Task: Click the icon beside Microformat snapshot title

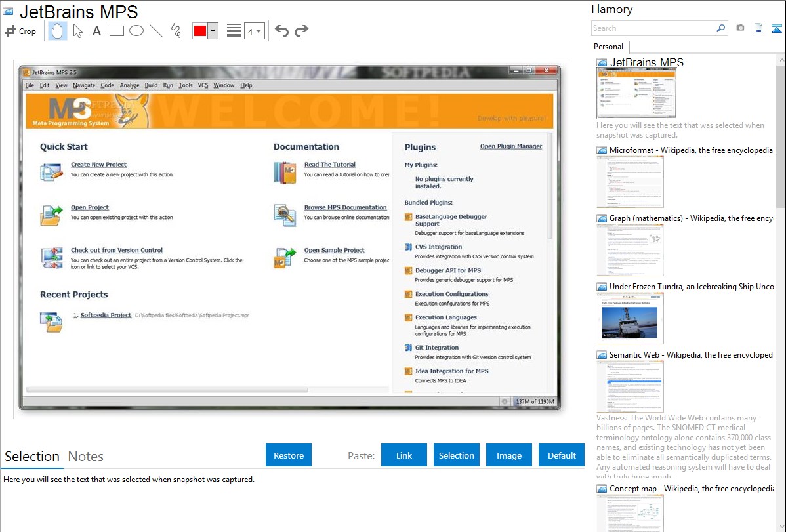Action: coord(602,150)
